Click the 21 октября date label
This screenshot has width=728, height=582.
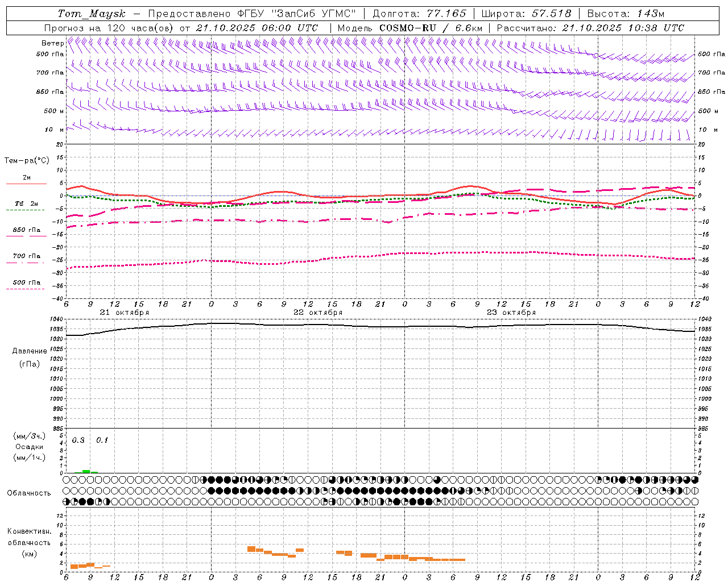(x=124, y=313)
